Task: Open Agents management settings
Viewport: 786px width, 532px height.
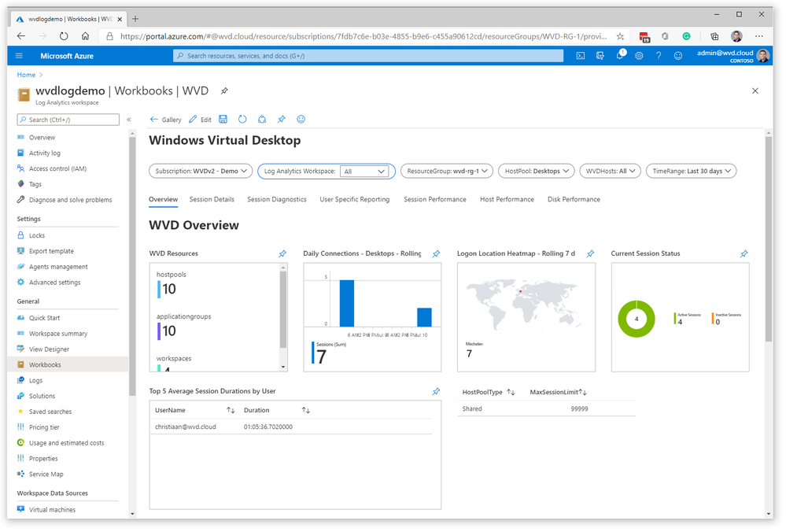Action: coord(58,267)
